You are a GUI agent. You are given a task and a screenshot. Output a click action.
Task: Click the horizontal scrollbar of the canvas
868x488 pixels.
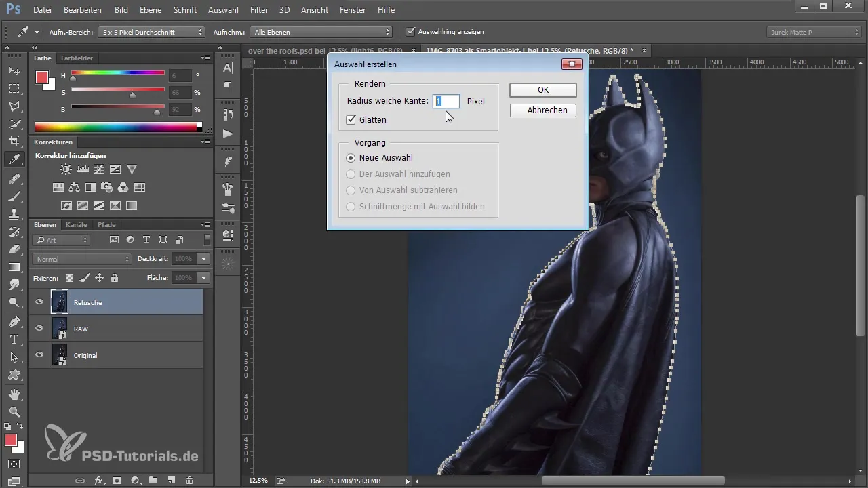[x=634, y=481]
